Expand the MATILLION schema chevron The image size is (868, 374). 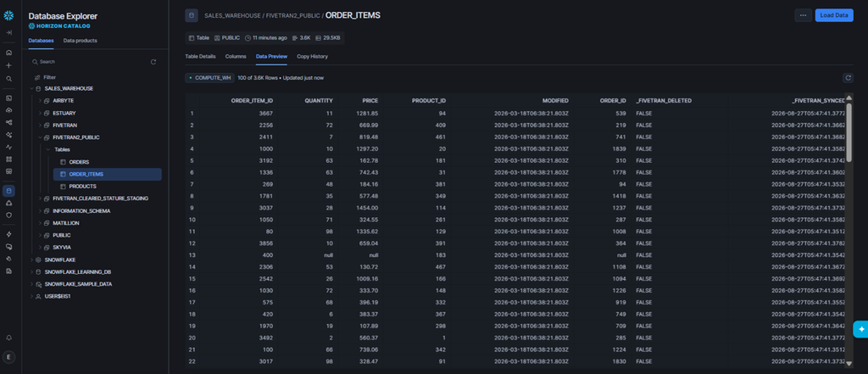click(40, 223)
